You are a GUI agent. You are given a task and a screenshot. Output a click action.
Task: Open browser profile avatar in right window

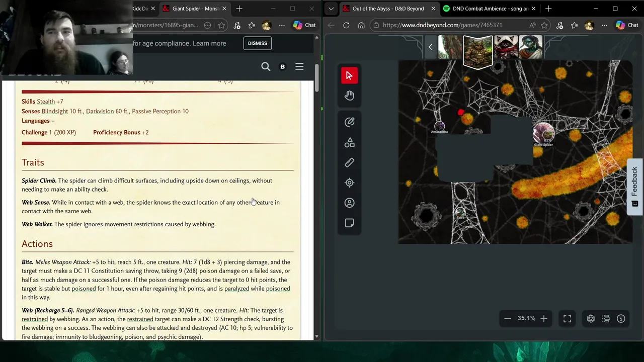point(589,25)
